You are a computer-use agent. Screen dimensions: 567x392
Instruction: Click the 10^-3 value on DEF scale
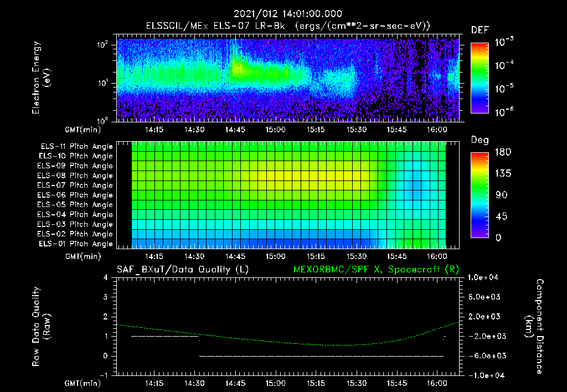[x=504, y=42]
